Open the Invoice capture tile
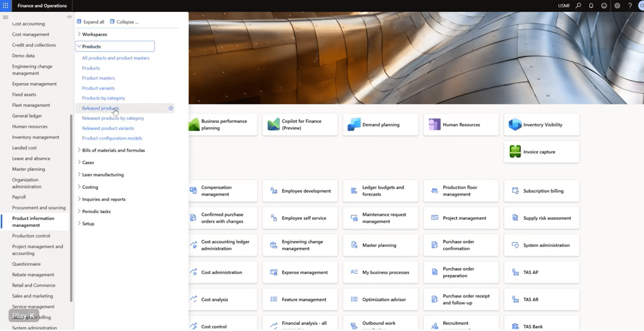This screenshot has width=644, height=331. 541,152
